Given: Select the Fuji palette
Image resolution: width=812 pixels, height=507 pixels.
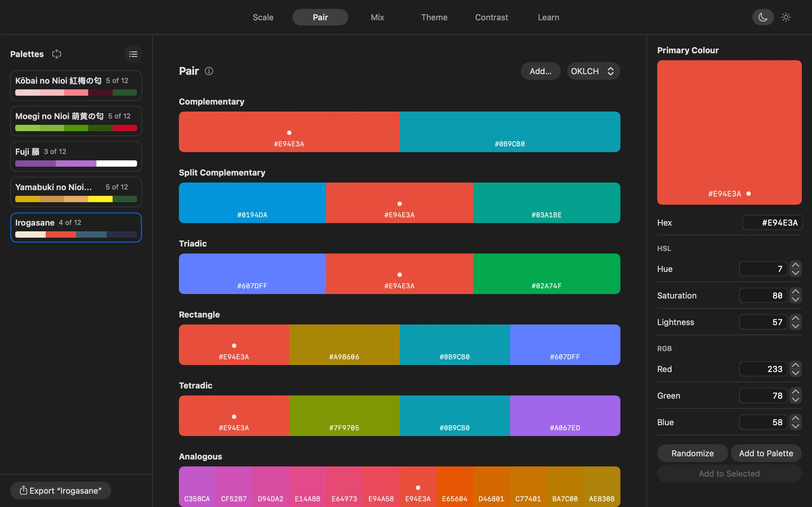Looking at the screenshot, I should (x=76, y=157).
